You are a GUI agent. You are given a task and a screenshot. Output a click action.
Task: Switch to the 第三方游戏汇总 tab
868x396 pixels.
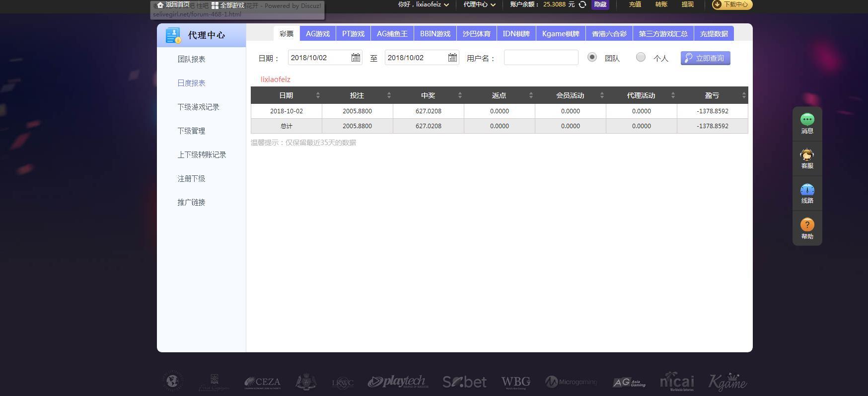tap(663, 34)
